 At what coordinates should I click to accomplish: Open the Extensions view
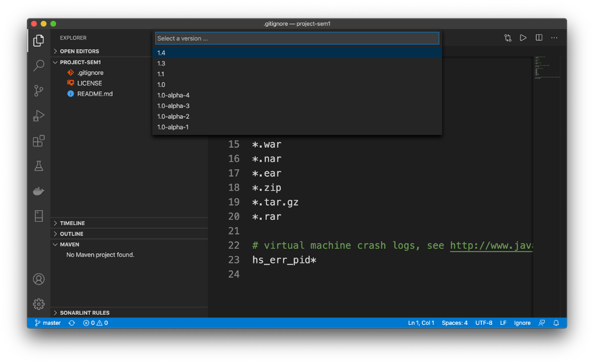pyautogui.click(x=38, y=141)
